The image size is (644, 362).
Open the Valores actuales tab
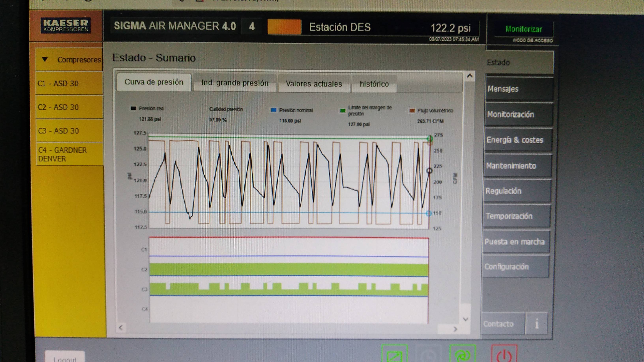314,84
